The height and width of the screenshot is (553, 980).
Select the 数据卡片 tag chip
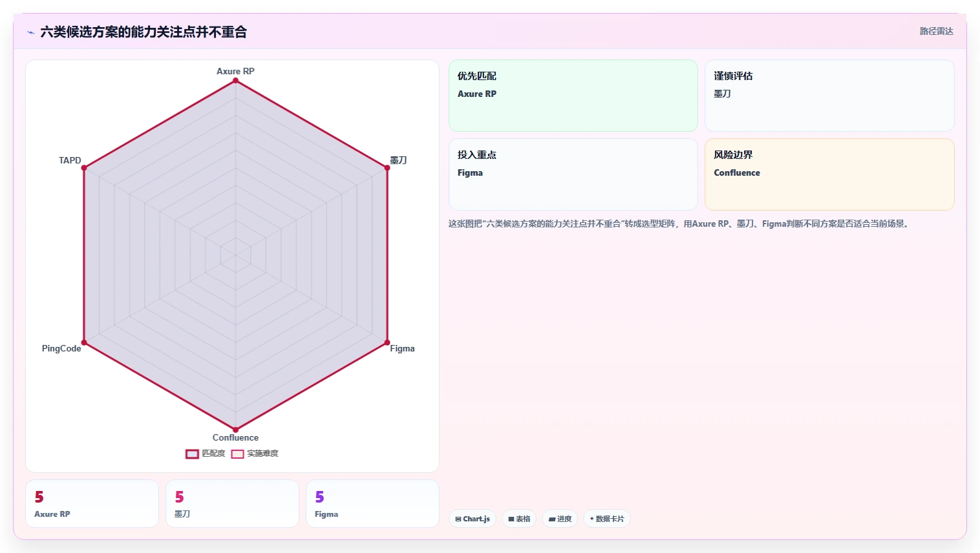point(607,519)
